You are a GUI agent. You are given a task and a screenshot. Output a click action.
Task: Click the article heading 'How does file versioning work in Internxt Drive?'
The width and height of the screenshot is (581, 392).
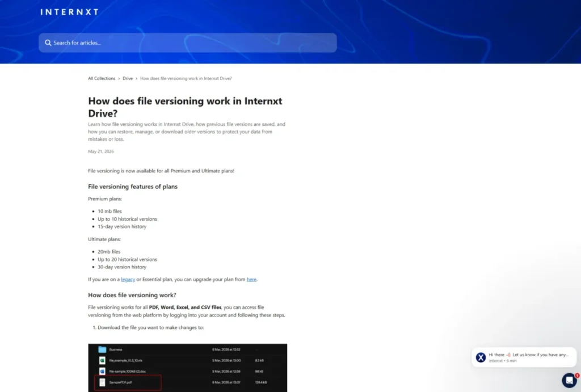tap(185, 107)
